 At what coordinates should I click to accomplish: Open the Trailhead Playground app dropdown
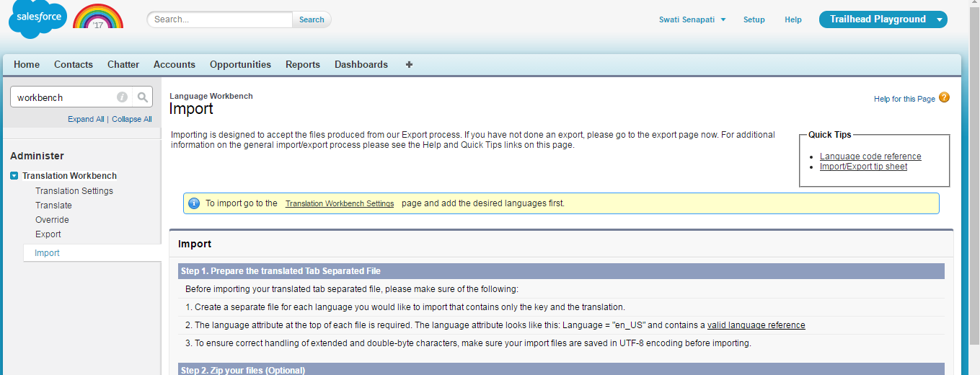883,19
